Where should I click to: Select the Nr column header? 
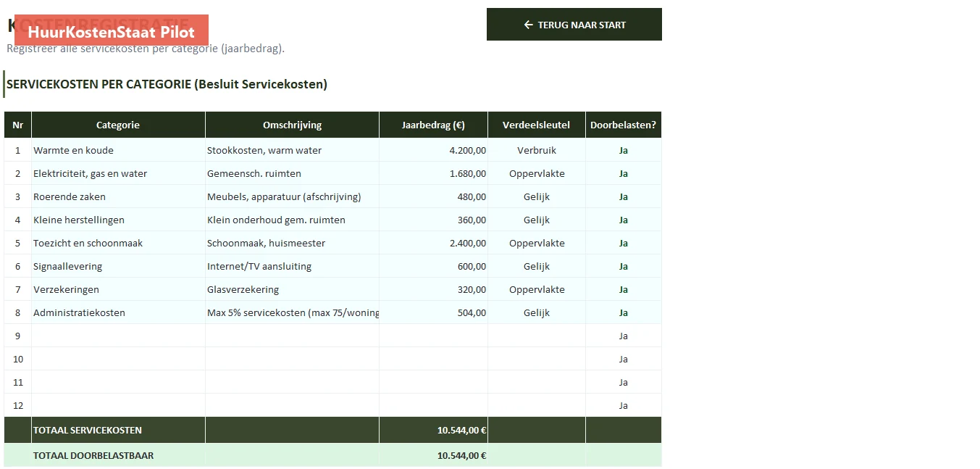[x=18, y=125]
